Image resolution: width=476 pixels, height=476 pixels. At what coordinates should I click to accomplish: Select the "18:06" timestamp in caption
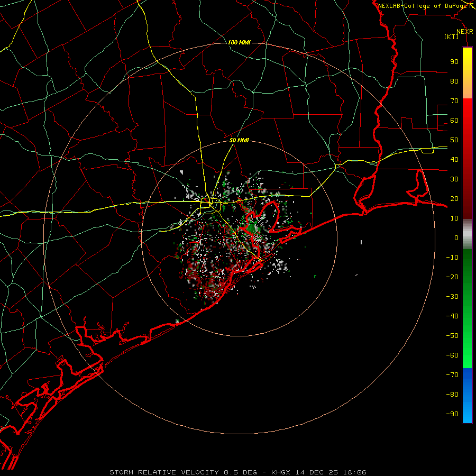[355, 472]
